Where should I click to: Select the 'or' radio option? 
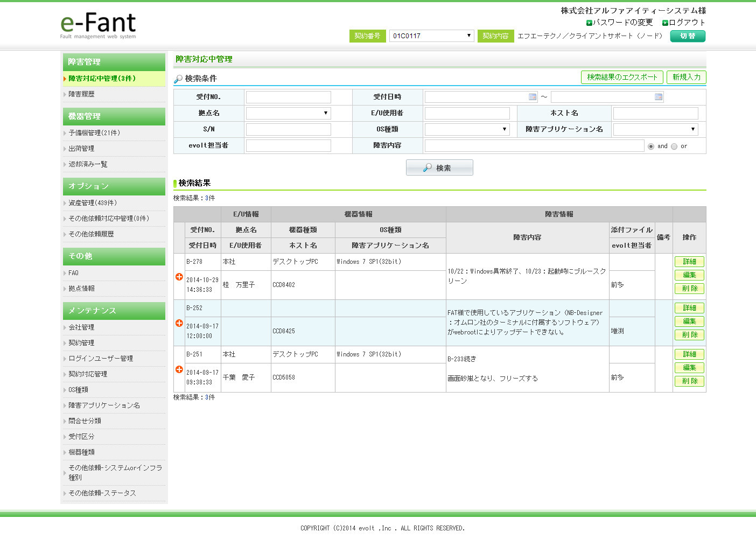tap(674, 146)
